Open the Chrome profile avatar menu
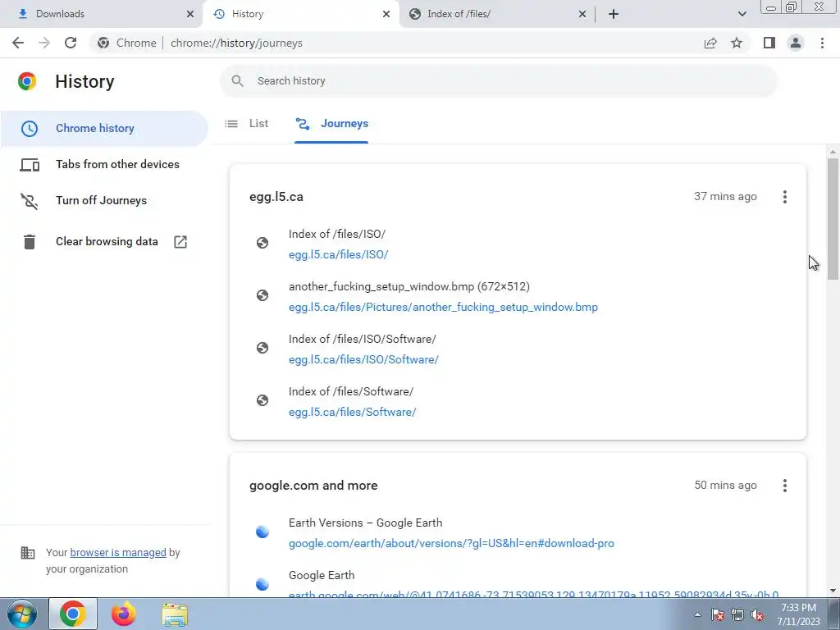The height and width of the screenshot is (630, 840). (x=796, y=43)
